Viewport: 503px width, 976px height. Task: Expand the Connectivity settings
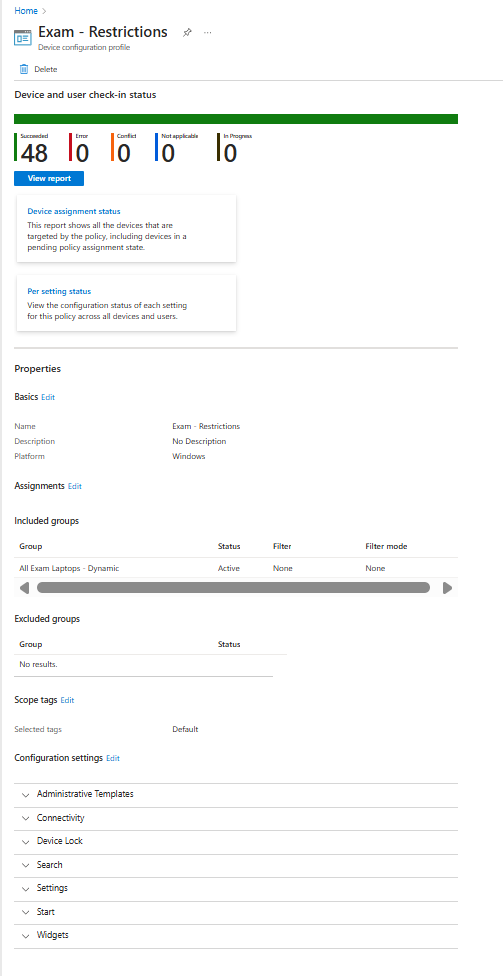pyautogui.click(x=236, y=818)
